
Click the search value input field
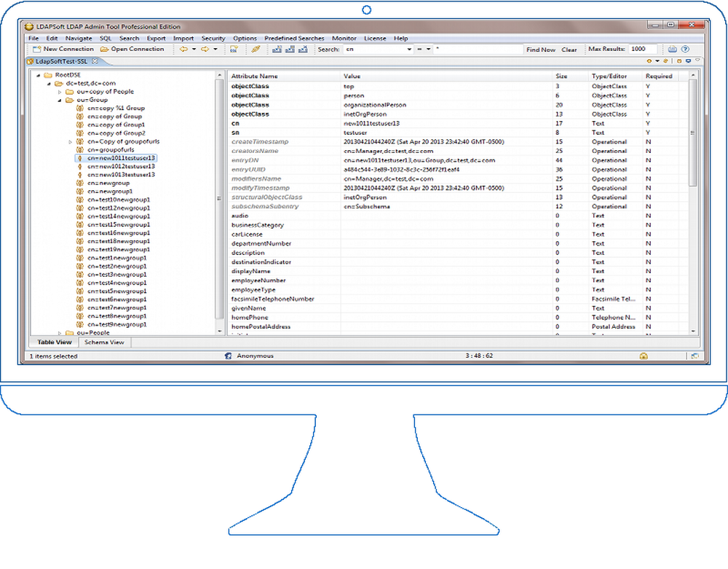478,49
